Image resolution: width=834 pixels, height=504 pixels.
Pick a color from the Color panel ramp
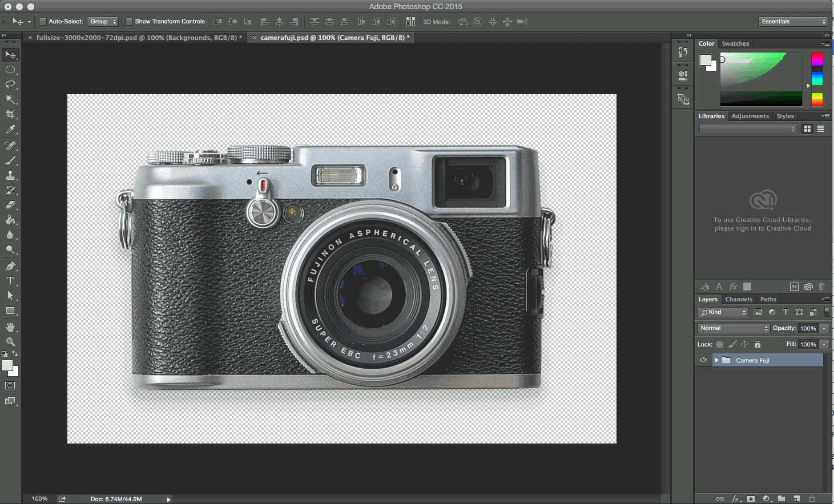click(761, 79)
